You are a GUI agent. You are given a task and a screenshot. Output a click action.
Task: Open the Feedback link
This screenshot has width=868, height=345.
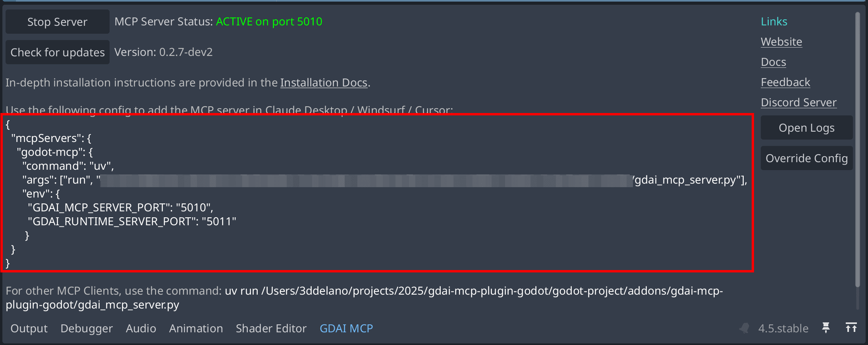[x=785, y=82]
